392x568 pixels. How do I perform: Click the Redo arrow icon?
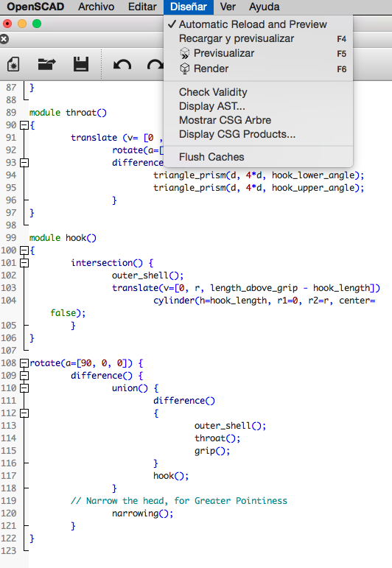click(155, 65)
